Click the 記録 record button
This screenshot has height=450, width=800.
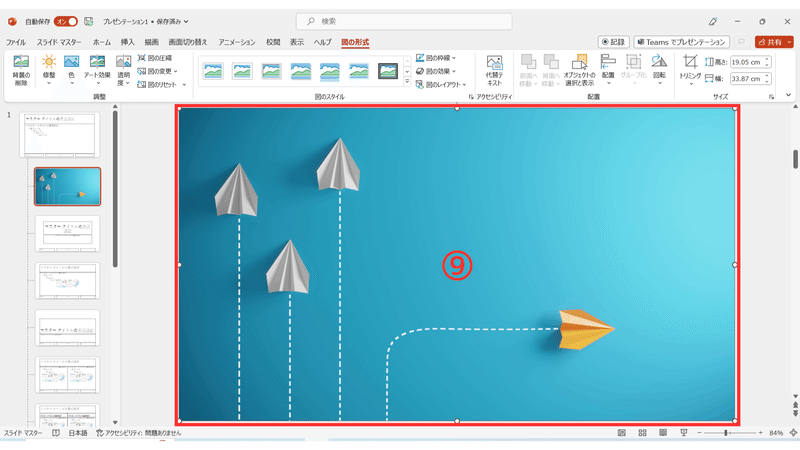[613, 42]
